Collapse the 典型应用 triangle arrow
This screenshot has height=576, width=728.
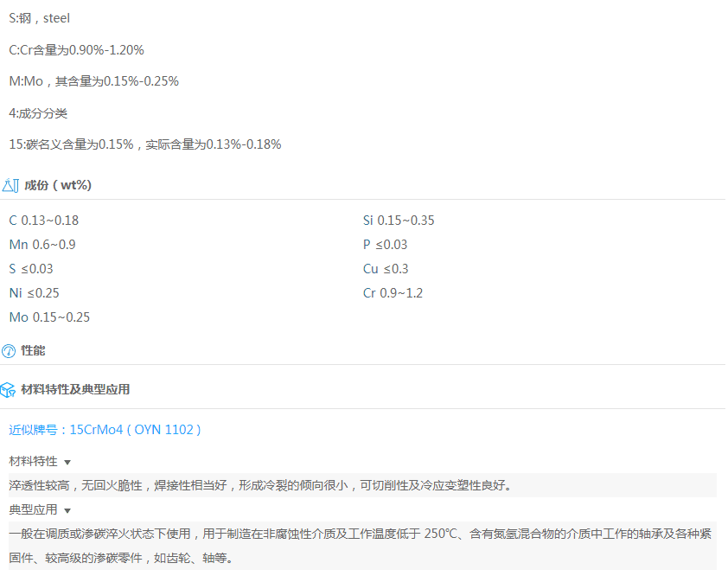(67, 510)
